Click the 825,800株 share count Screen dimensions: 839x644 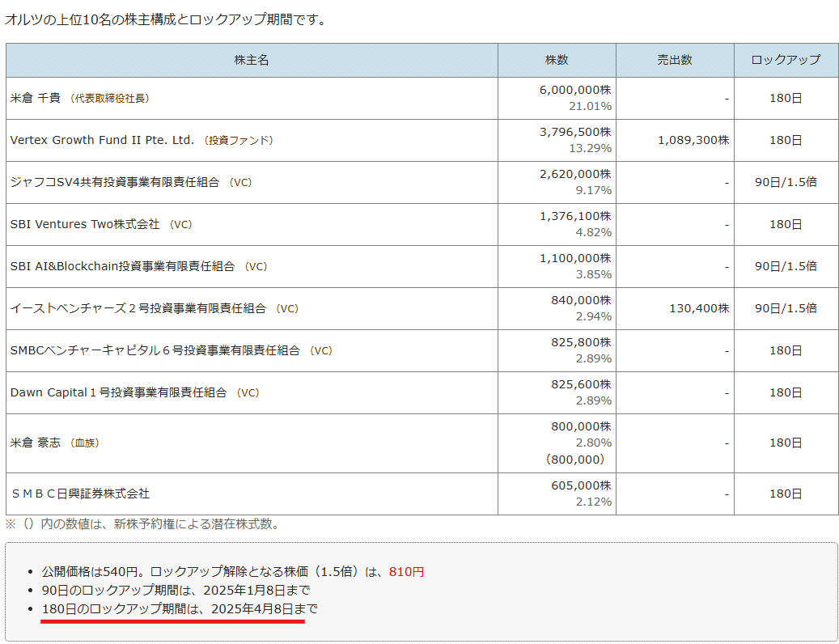[581, 342]
